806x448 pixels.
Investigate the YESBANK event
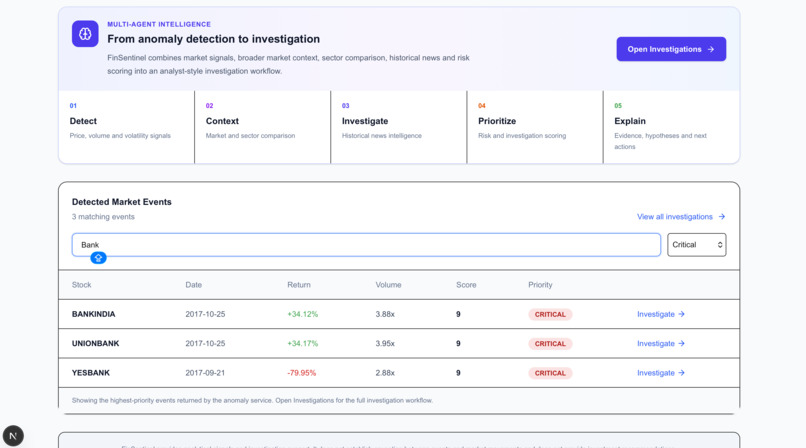pos(661,373)
